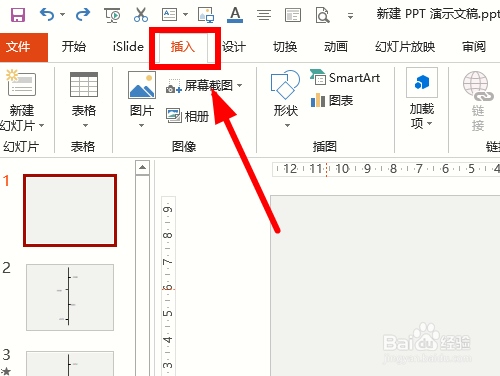Click the font color A icon

(235, 15)
